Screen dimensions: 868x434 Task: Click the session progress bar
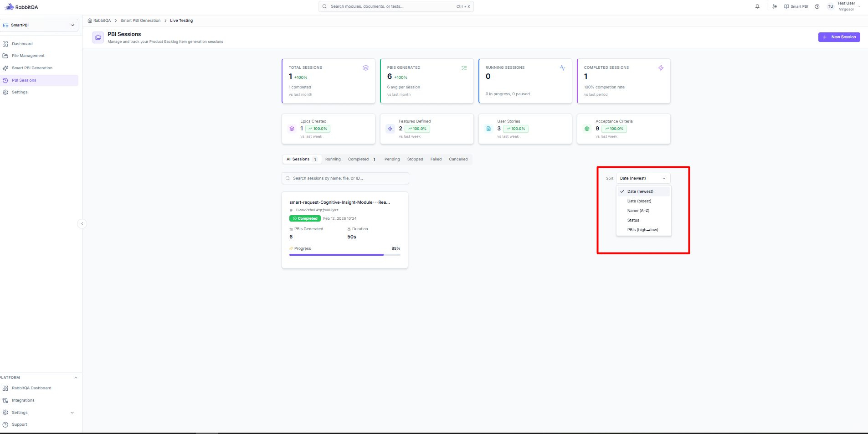click(x=344, y=255)
